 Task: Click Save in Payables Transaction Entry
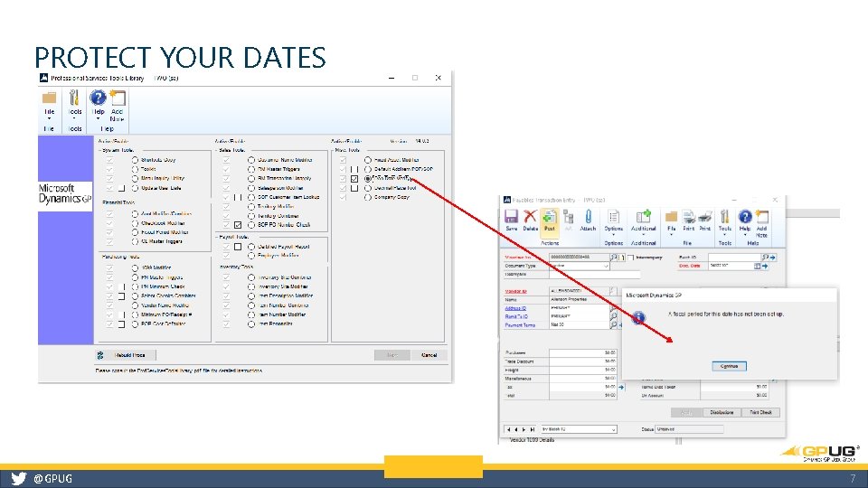512,220
